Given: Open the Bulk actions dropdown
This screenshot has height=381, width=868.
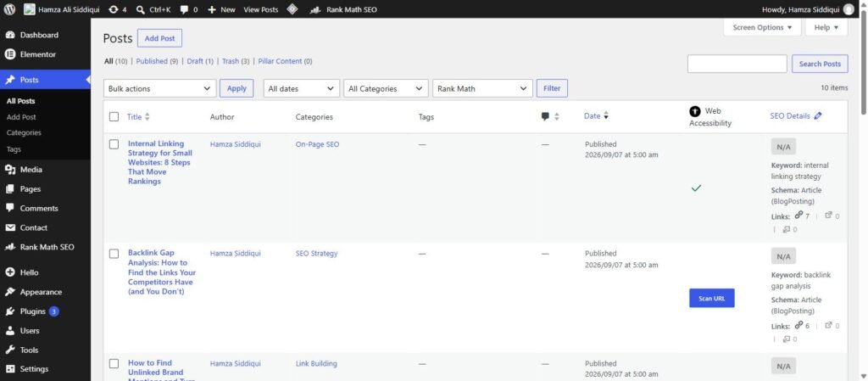Looking at the screenshot, I should click(159, 88).
